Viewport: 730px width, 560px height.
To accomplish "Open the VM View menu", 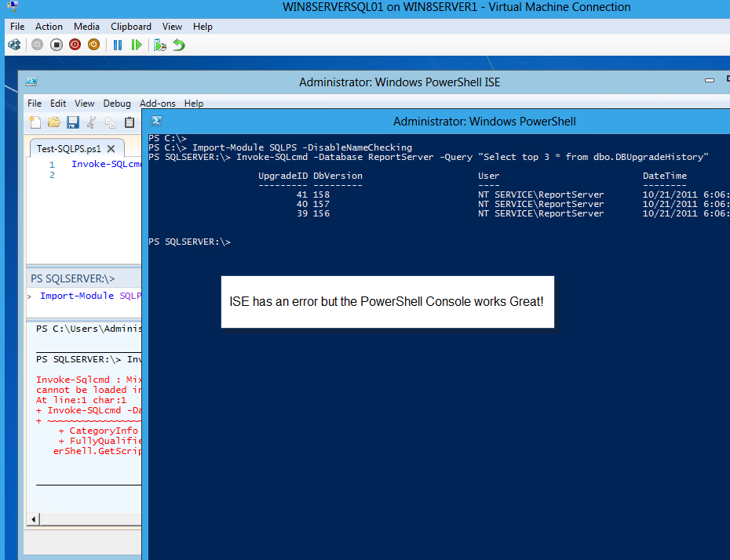I will pos(172,27).
